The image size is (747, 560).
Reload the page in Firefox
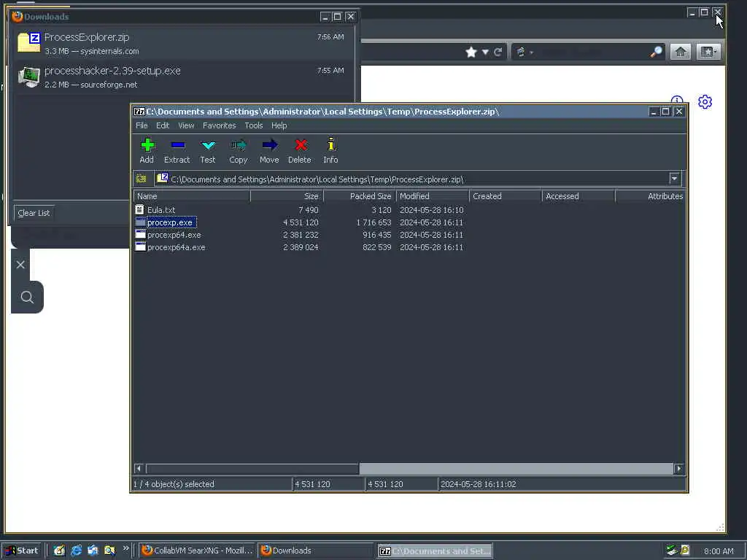(498, 52)
